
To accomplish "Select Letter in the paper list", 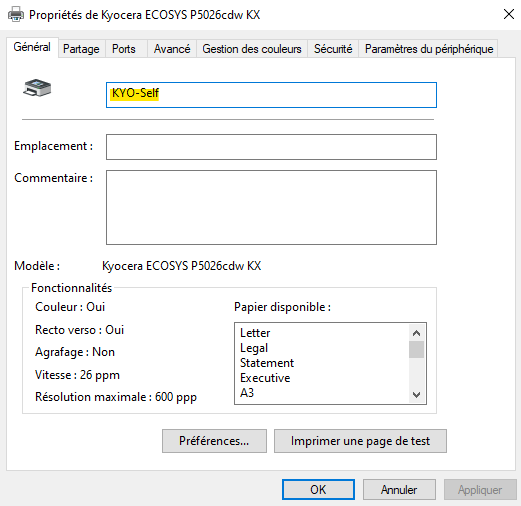I will click(x=255, y=333).
